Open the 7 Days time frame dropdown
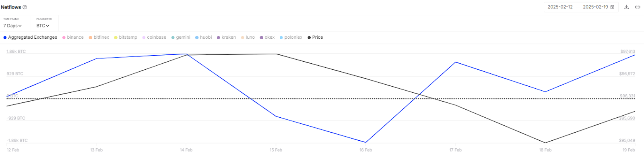The height and width of the screenshot is (156, 644). (12, 25)
